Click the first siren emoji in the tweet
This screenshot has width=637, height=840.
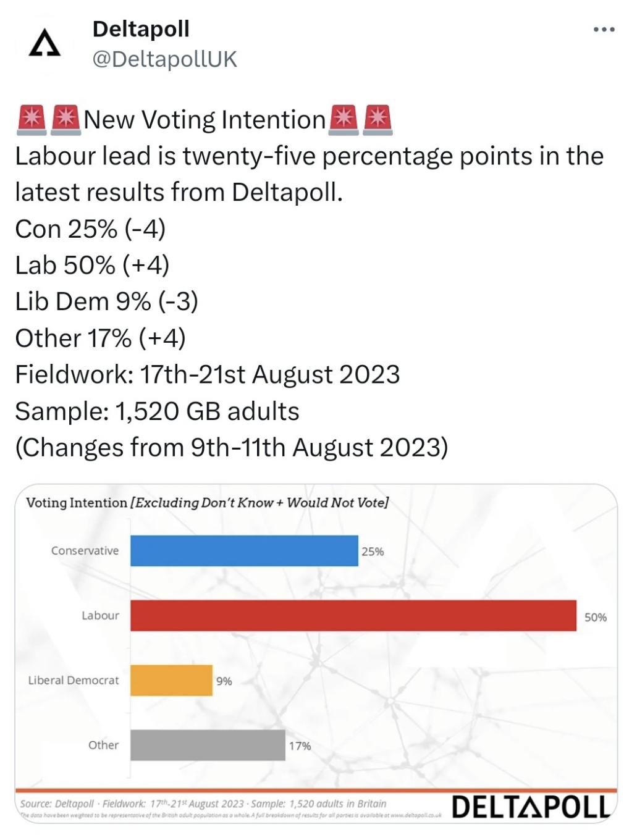tap(32, 120)
